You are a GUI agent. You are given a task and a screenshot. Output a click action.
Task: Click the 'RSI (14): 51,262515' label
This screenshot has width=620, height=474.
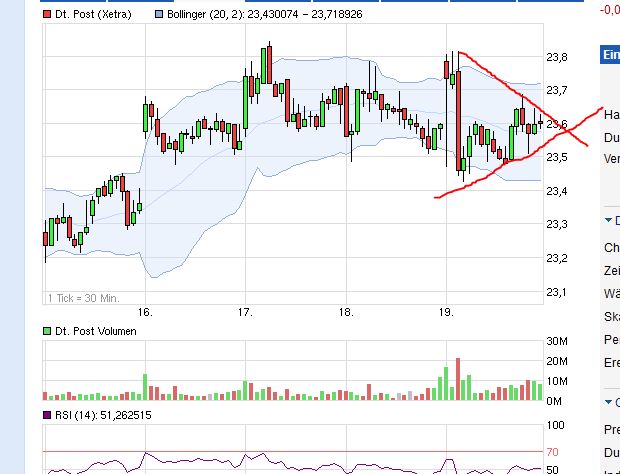[x=103, y=415]
